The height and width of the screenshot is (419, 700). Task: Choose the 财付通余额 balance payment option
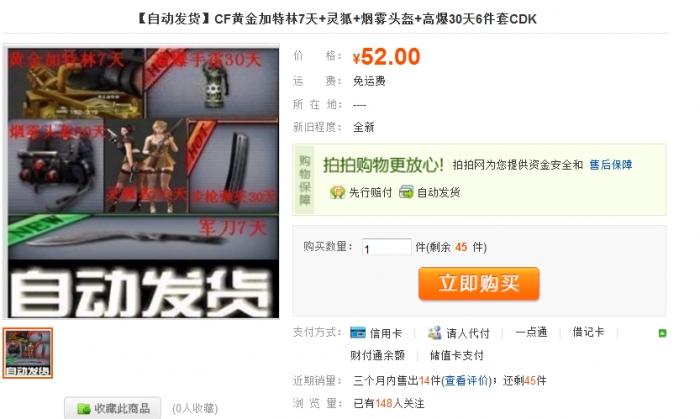[377, 355]
